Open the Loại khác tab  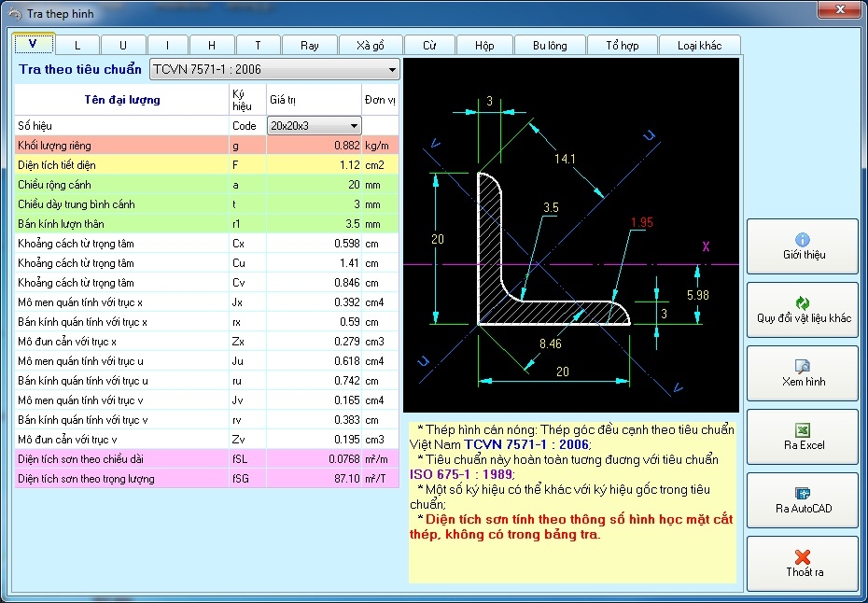(x=698, y=46)
